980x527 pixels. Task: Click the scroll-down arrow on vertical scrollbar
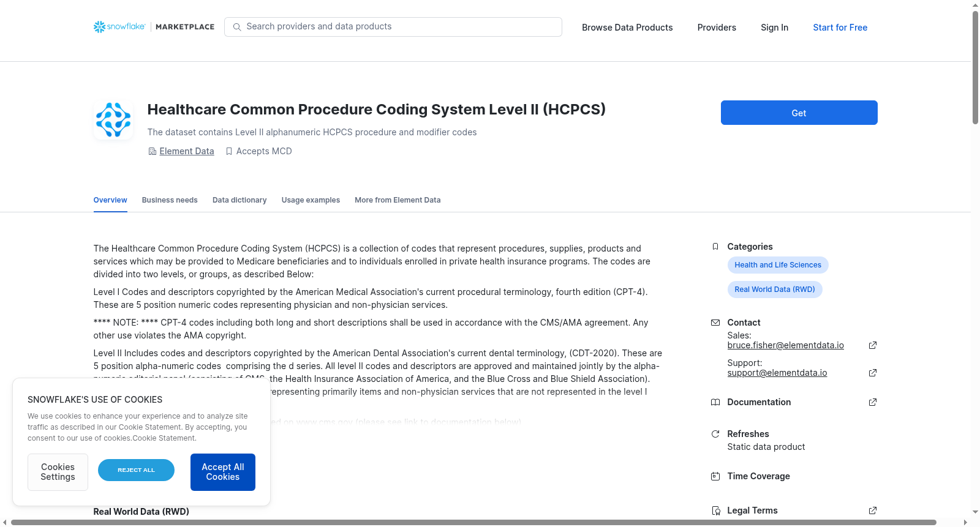click(x=975, y=512)
